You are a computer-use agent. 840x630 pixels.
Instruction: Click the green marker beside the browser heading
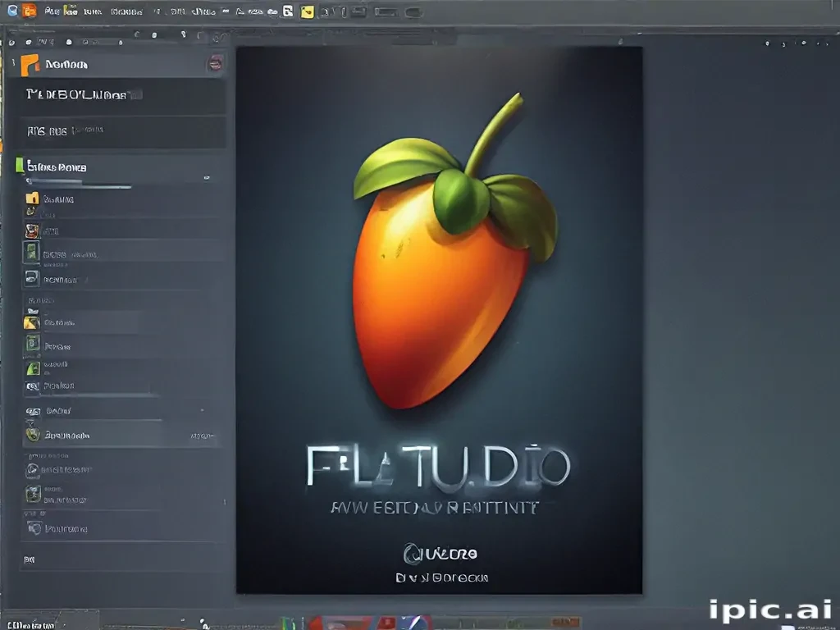(x=20, y=165)
